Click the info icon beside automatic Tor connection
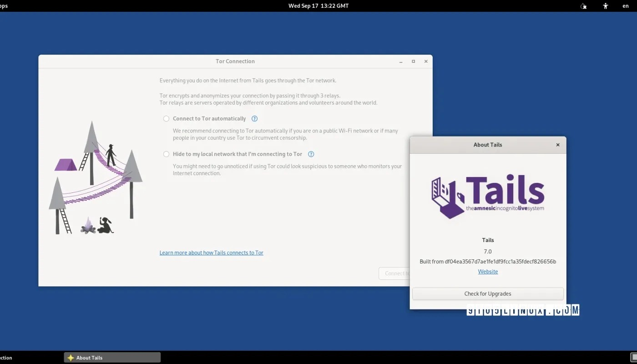Image resolution: width=637 pixels, height=364 pixels. pyautogui.click(x=254, y=118)
